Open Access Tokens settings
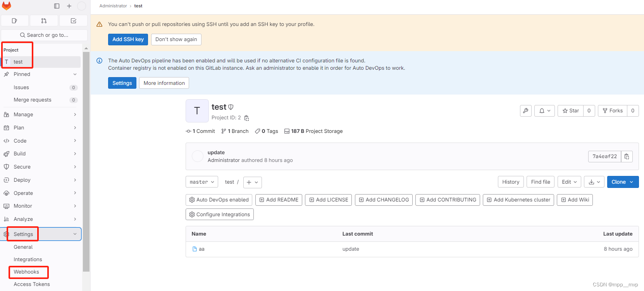This screenshot has height=291, width=644. tap(41, 284)
